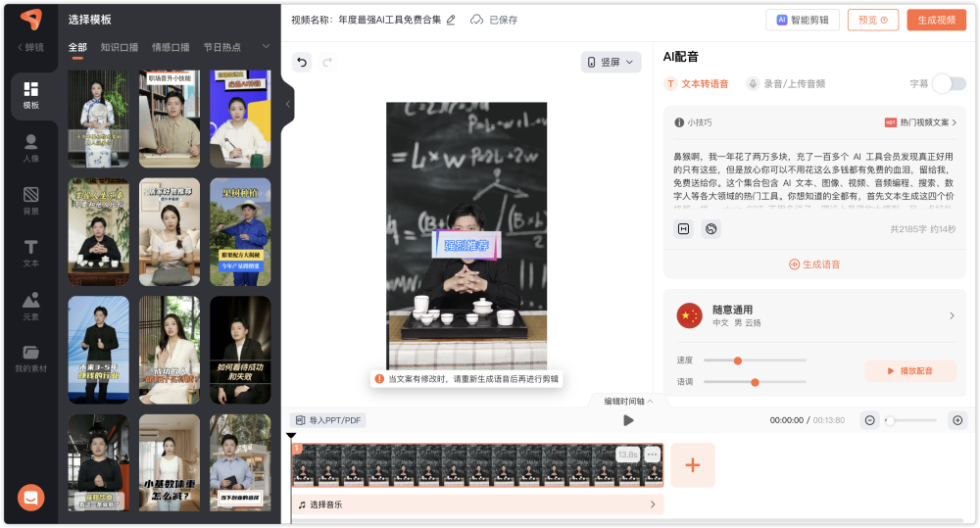Screen dimensions: 980x528
Task: Open 我的素材 my materials panel
Action: coord(30,359)
